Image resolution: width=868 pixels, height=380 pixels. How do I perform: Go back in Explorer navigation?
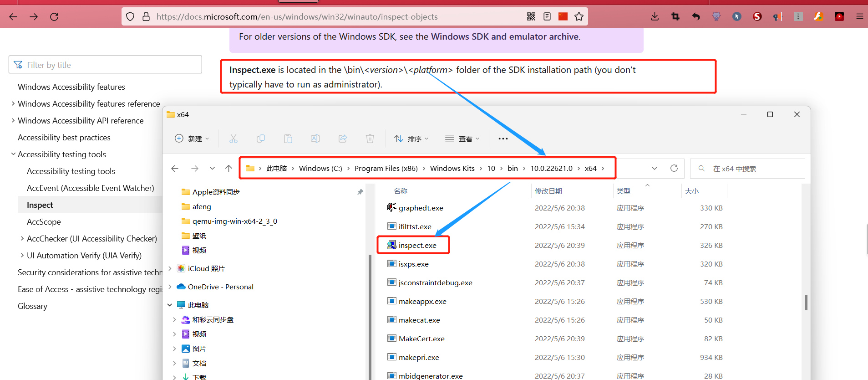point(175,169)
